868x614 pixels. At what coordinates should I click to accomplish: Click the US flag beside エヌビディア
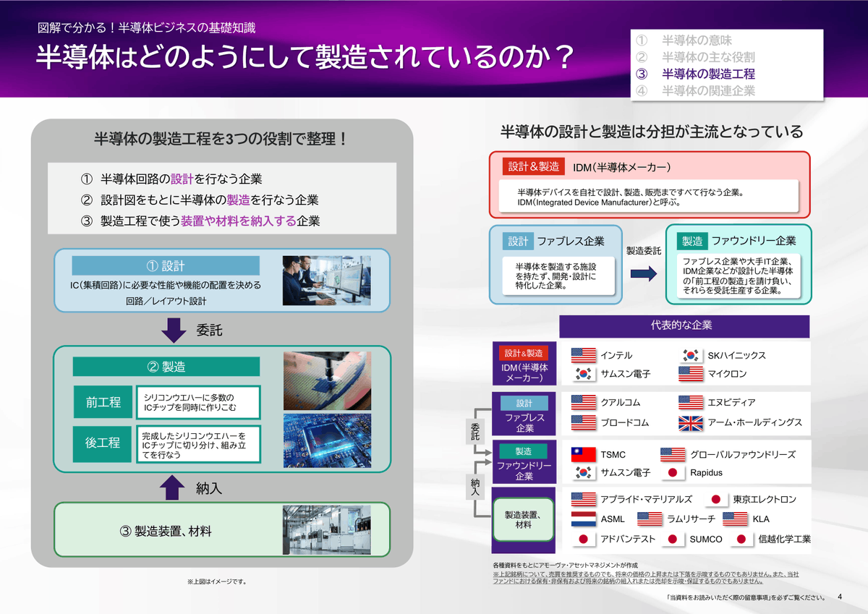(x=690, y=402)
